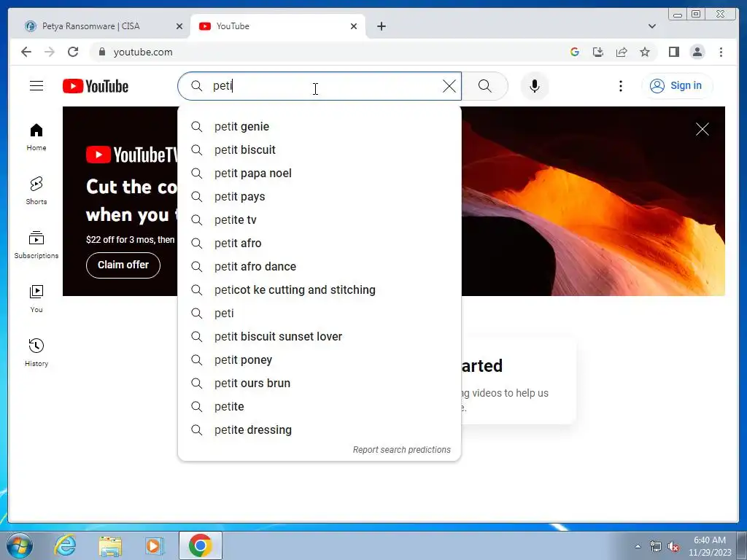Select suggestion "petit ours brun"
The height and width of the screenshot is (560, 747).
tap(320, 384)
